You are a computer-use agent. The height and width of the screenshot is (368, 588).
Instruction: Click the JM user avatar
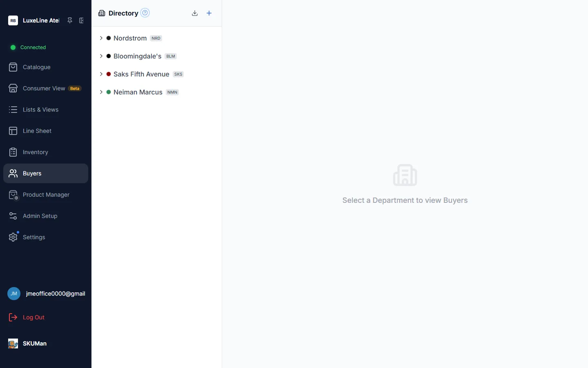click(x=14, y=294)
